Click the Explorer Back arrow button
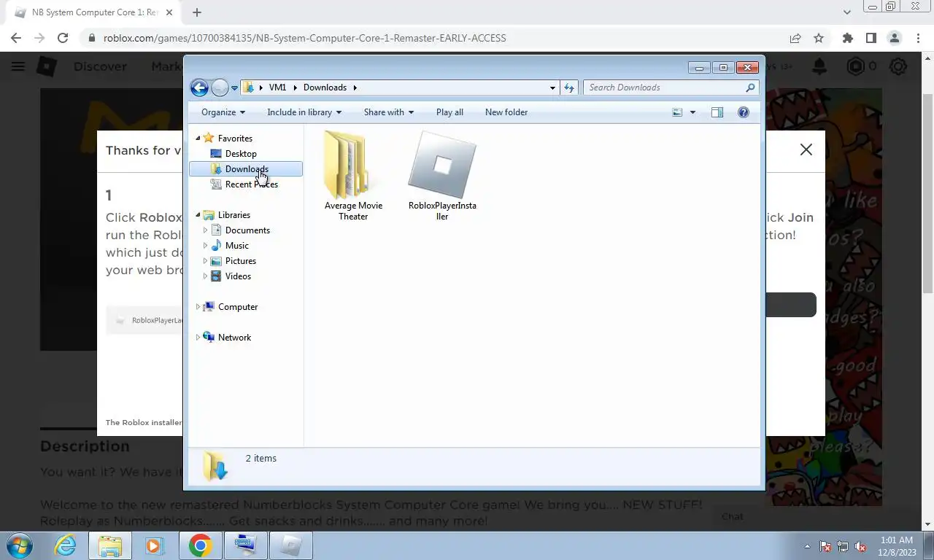Image resolution: width=934 pixels, height=560 pixels. (x=199, y=87)
